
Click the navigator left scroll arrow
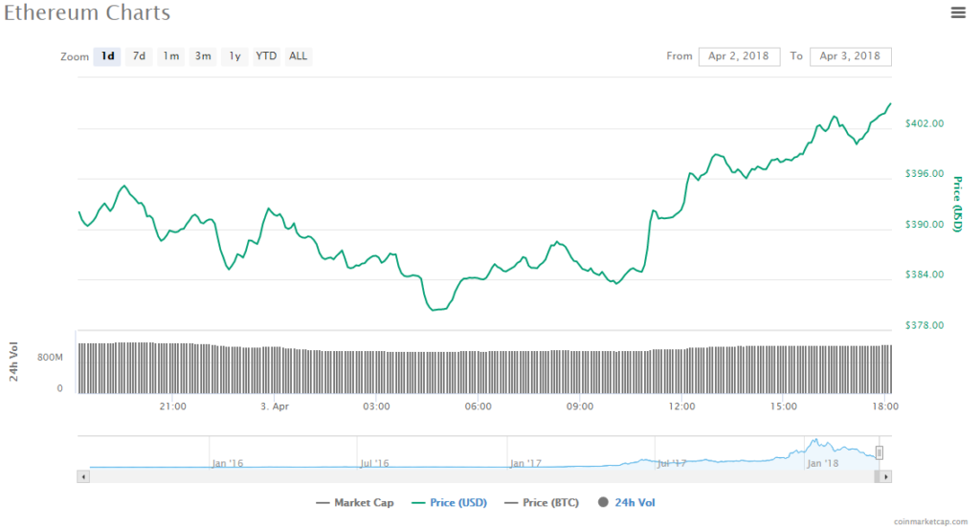[83, 475]
